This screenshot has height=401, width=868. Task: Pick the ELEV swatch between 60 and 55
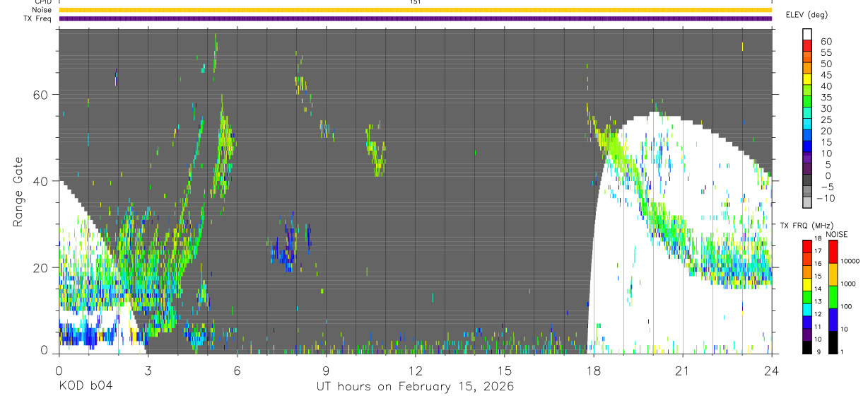click(808, 46)
